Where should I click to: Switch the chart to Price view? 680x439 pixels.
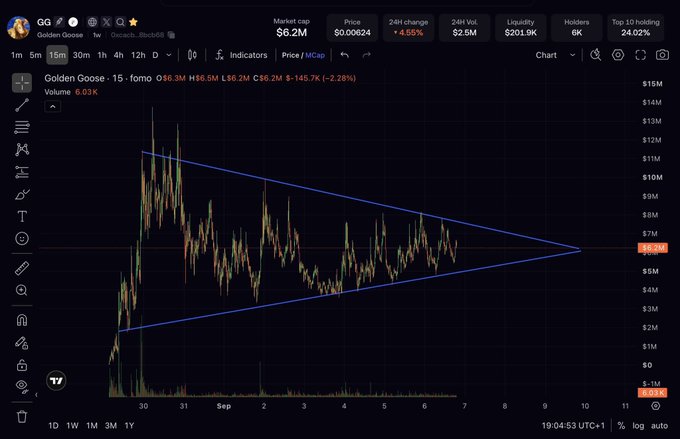290,55
